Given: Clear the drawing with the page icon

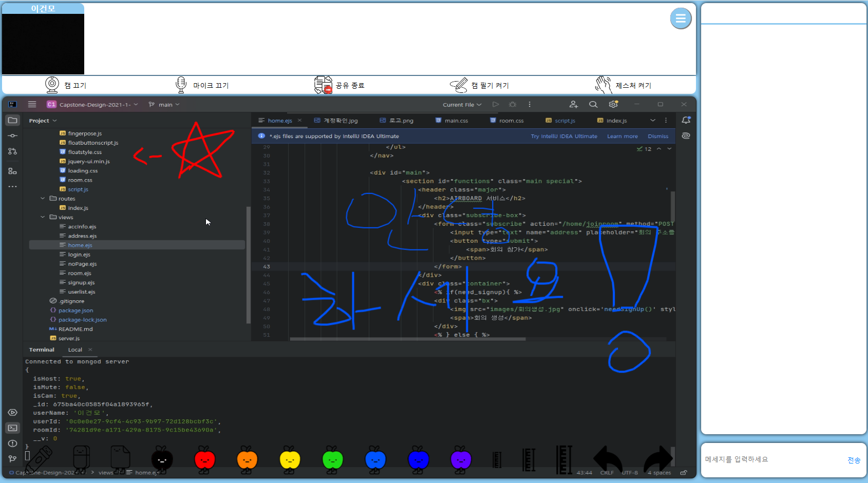Looking at the screenshot, I should pos(120,458).
